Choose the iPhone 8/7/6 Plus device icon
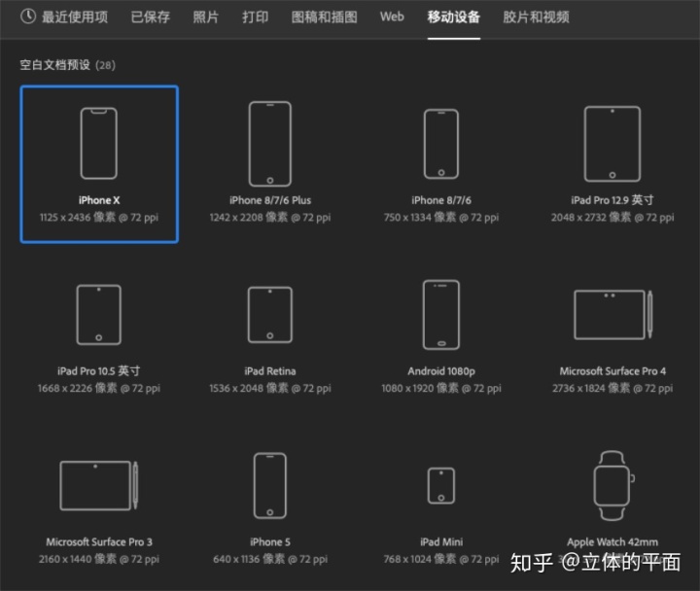The width and height of the screenshot is (700, 591). [270, 144]
